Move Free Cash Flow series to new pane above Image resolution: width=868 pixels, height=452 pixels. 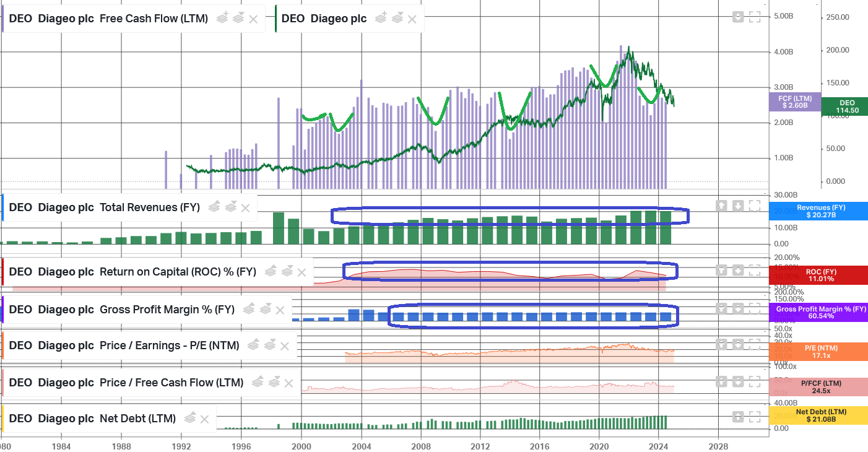click(222, 19)
